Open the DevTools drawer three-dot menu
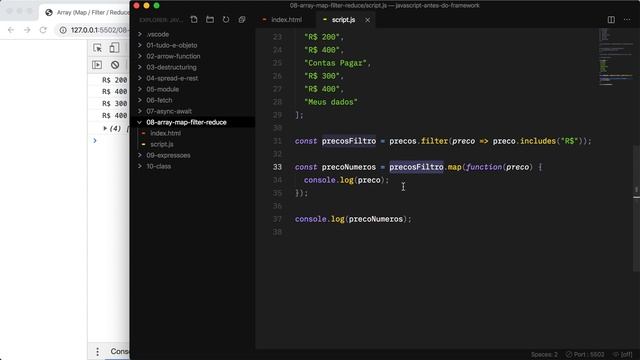The height and width of the screenshot is (360, 640). 97,352
